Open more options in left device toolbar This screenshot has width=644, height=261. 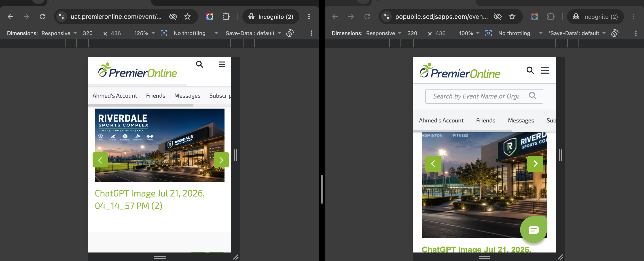click(x=311, y=33)
